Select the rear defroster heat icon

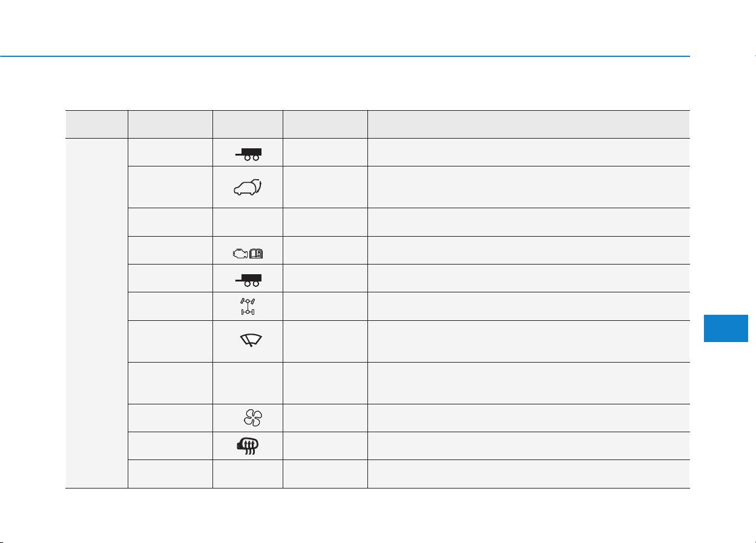[248, 447]
